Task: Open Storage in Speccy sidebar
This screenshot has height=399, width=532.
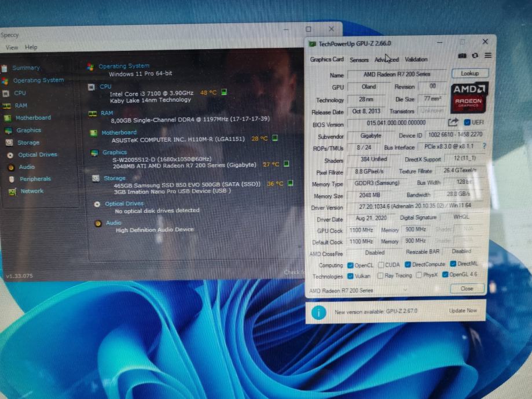Action: click(x=28, y=142)
